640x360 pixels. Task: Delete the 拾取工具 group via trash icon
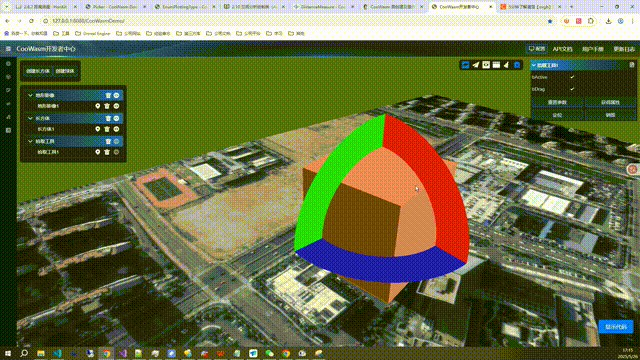pos(108,141)
